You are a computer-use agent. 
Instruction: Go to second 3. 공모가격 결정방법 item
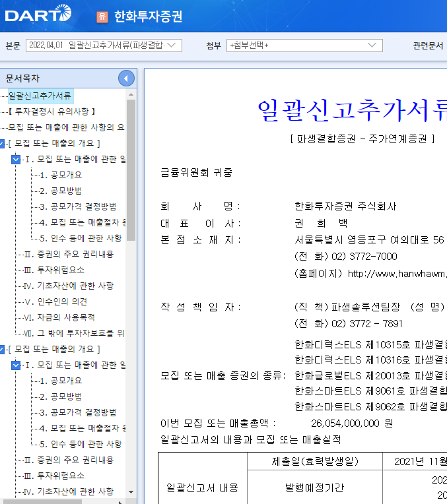tap(78, 412)
